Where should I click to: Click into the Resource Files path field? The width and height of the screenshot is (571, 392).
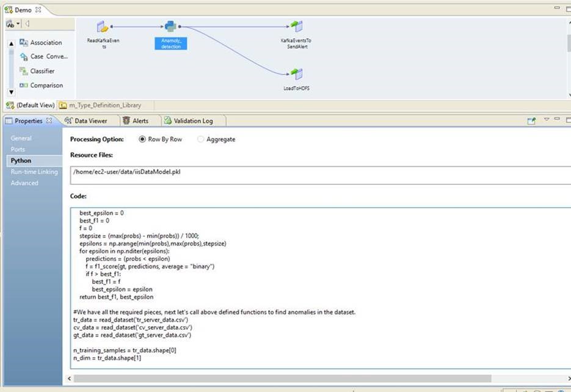tap(318, 174)
